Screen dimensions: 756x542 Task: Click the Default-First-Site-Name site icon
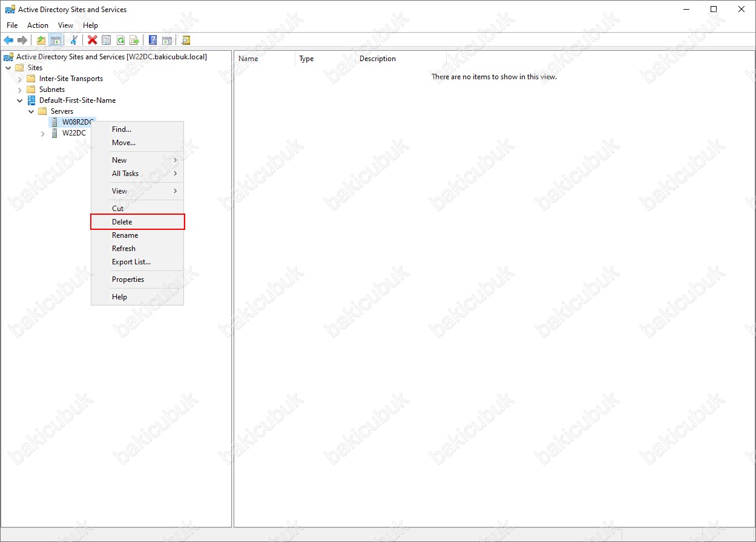pyautogui.click(x=31, y=100)
